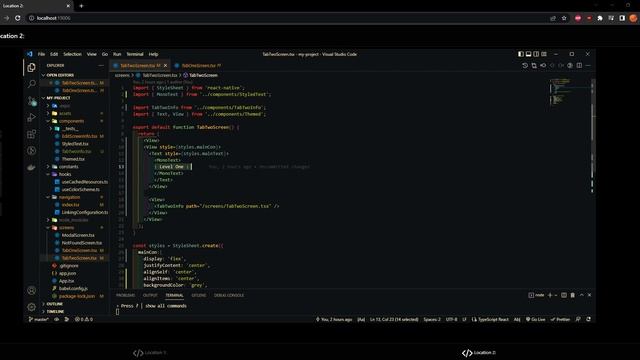The height and width of the screenshot is (360, 640).
Task: Open a new browser tab with plus
Action: point(81,6)
